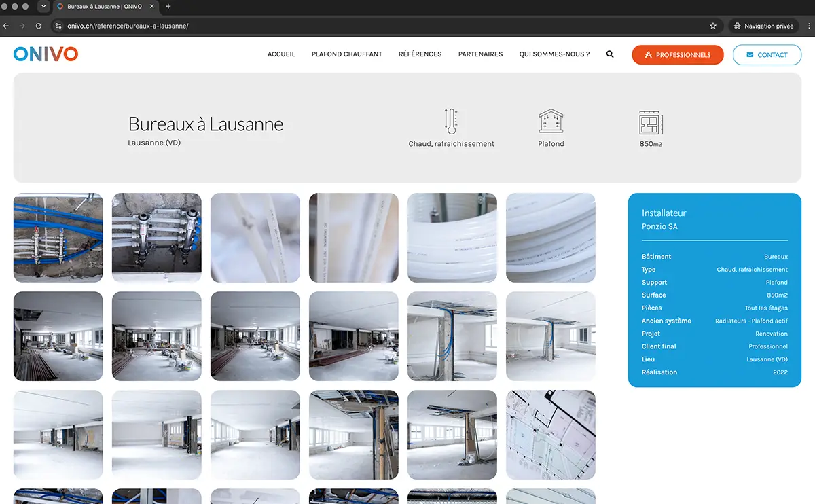Click the CONTACT button
Image resolution: width=815 pixels, height=504 pixels.
tap(767, 55)
